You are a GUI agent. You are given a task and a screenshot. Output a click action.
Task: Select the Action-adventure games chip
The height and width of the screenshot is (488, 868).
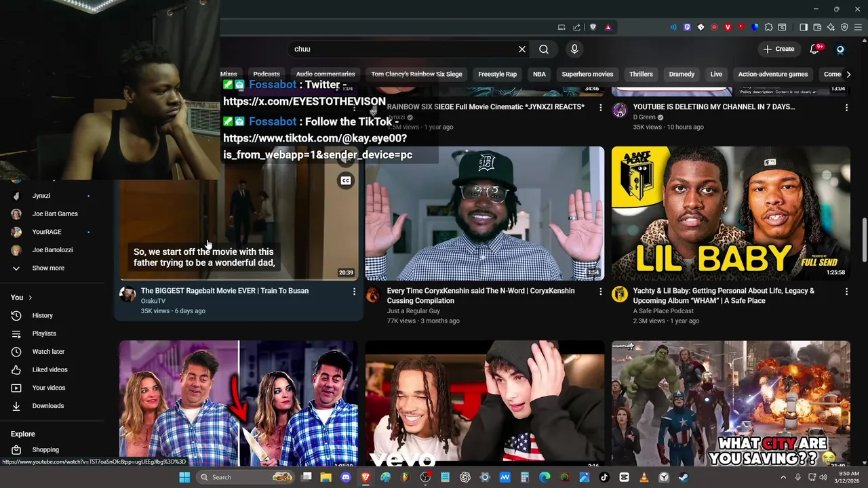[773, 75]
